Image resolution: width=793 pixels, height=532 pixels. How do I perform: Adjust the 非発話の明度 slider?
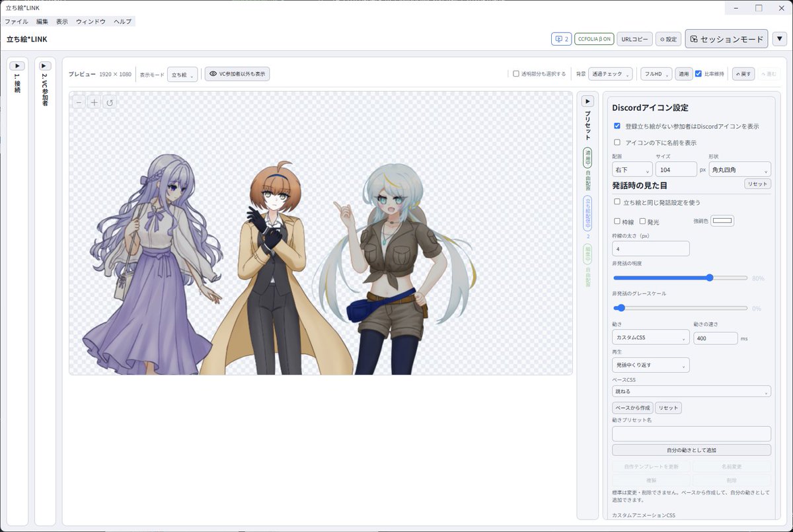pos(681,278)
